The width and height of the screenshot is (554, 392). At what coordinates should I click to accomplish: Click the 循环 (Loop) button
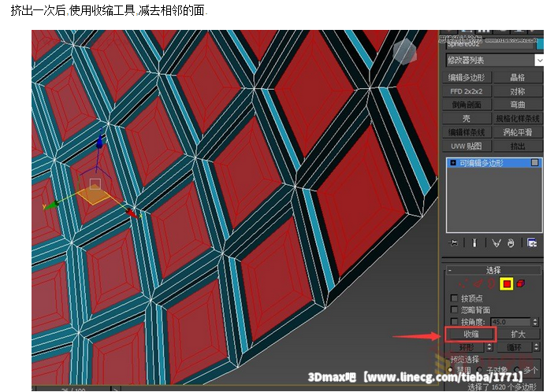tap(515, 347)
